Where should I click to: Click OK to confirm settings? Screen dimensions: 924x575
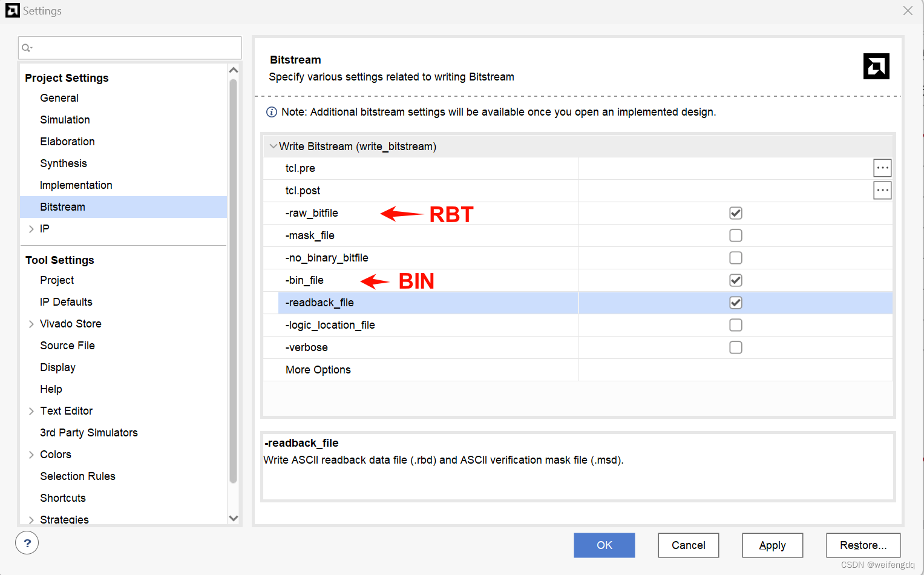[605, 545]
